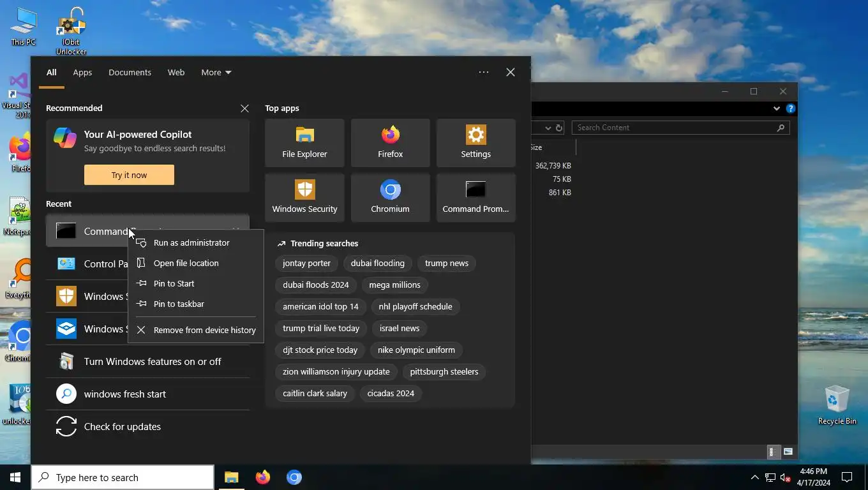Switch to the Apps tab
This screenshot has height=490, width=868.
click(x=82, y=72)
